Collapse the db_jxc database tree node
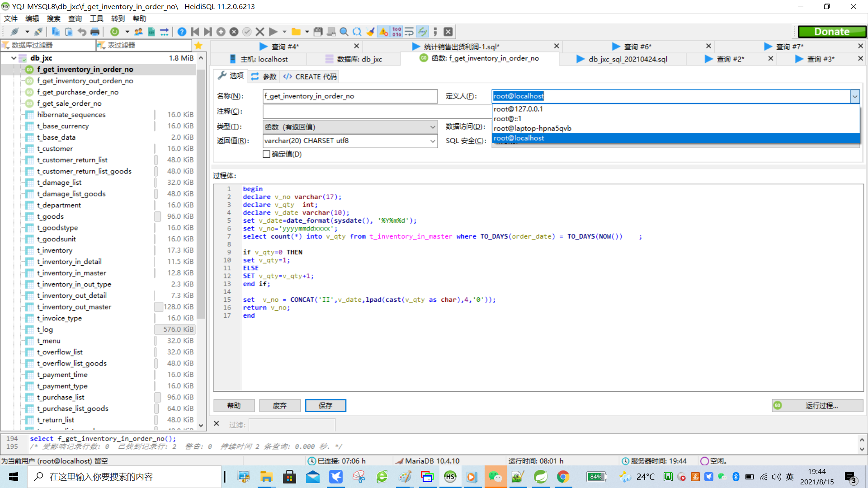The width and height of the screenshot is (868, 488). click(14, 58)
